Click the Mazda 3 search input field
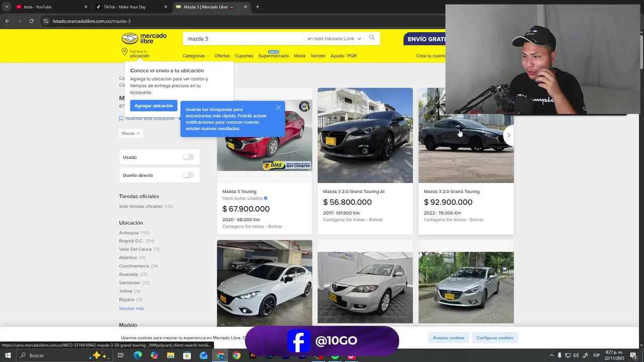644x362 pixels. 244,39
